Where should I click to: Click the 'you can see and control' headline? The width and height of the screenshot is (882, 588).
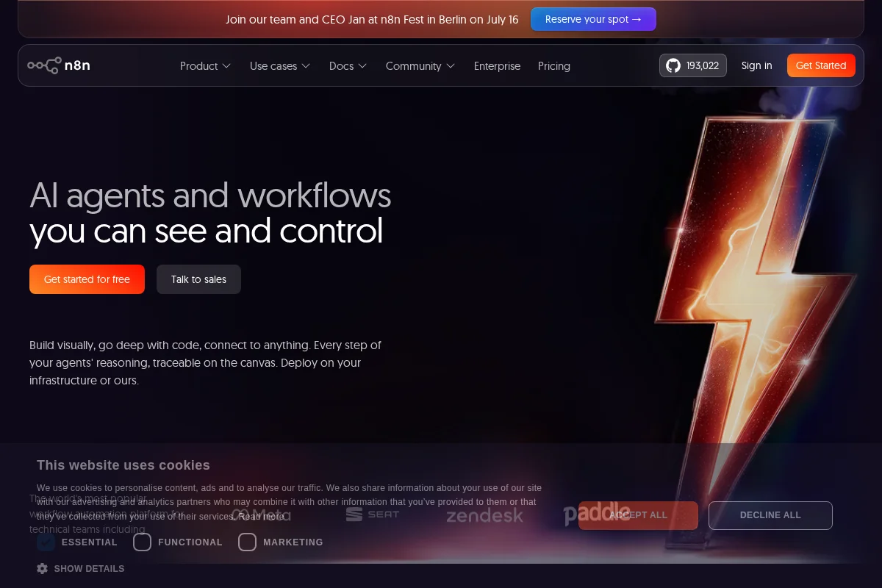(x=207, y=231)
